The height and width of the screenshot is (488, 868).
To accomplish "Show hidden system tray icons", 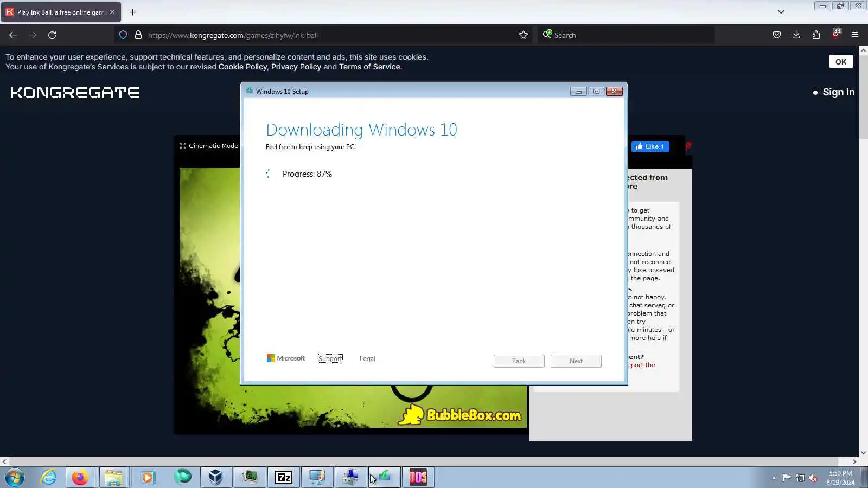I will click(x=774, y=478).
